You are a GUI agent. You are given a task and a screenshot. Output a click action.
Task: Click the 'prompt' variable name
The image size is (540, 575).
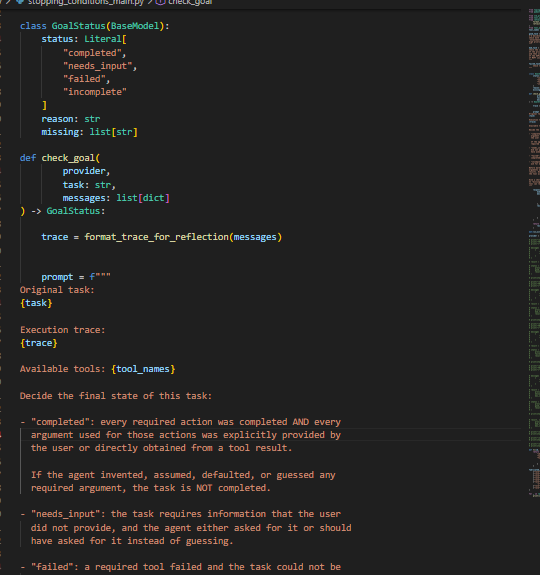(x=57, y=277)
